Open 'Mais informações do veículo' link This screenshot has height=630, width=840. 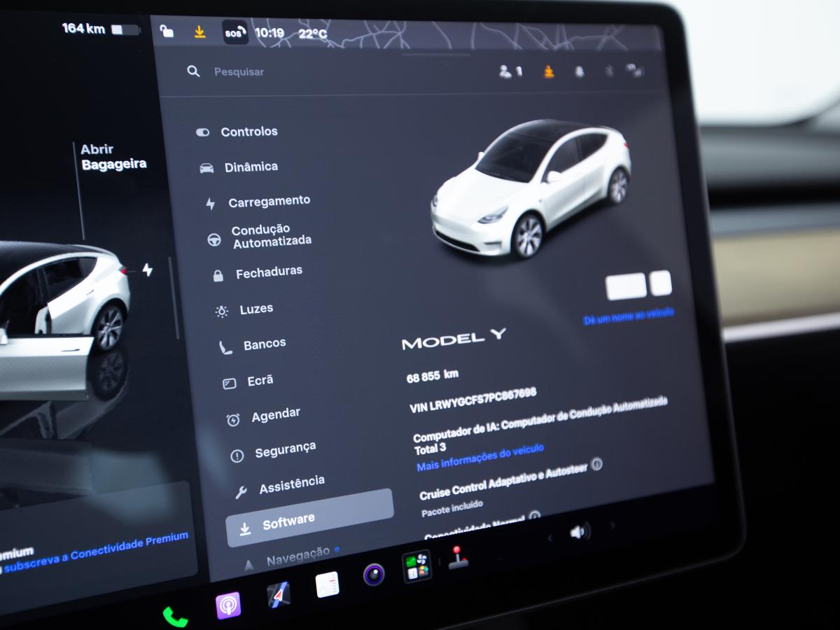pos(479,457)
